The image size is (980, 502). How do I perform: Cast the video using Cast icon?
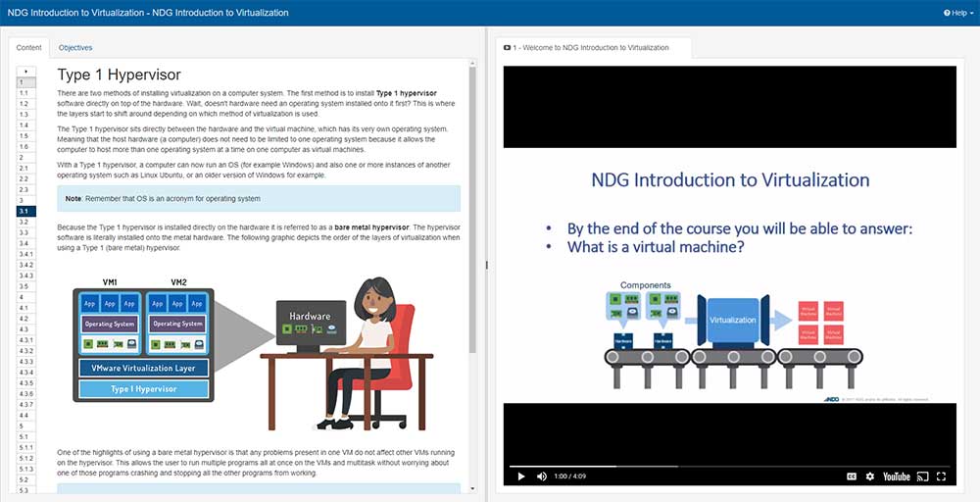[x=922, y=477]
